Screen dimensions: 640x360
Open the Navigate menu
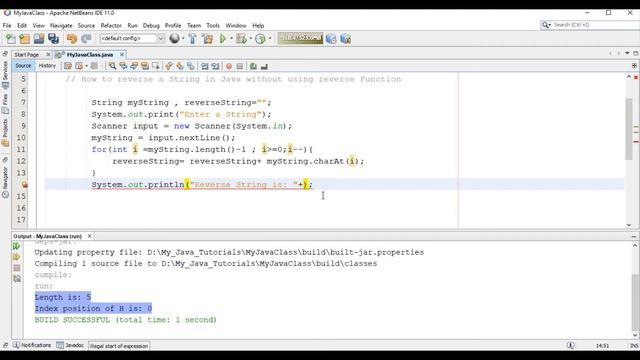[61, 25]
